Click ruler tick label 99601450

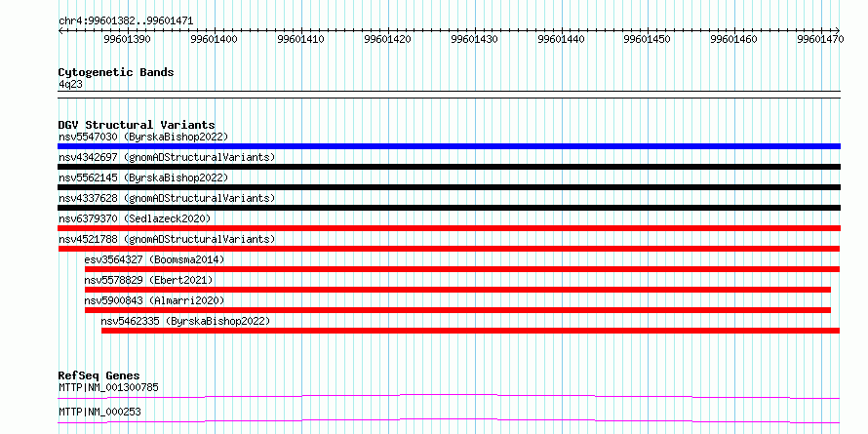[648, 39]
